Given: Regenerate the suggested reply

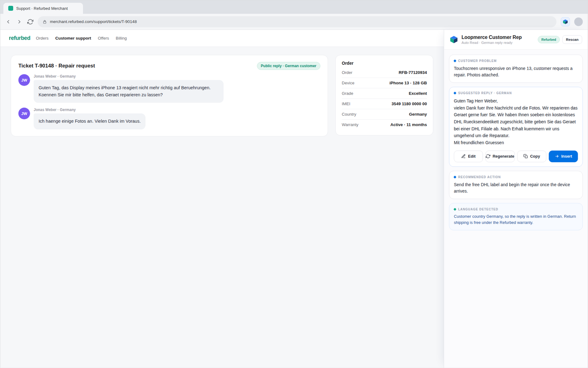Looking at the screenshot, I should [500, 156].
